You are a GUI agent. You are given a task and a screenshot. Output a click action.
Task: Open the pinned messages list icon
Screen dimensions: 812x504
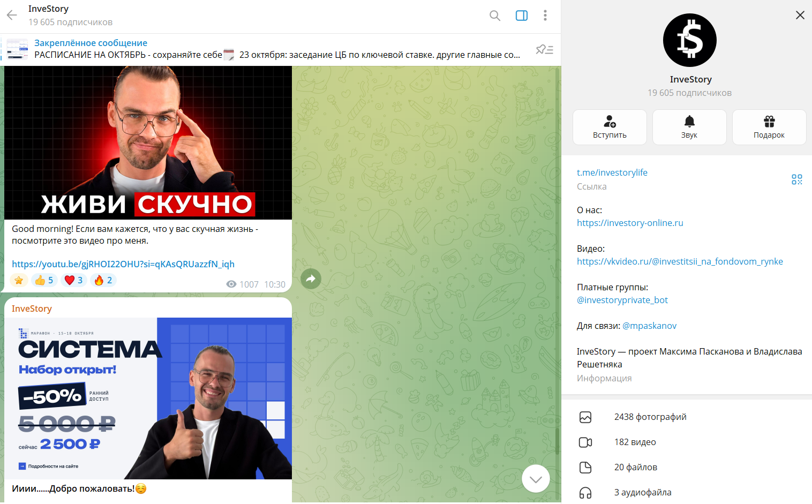(545, 49)
